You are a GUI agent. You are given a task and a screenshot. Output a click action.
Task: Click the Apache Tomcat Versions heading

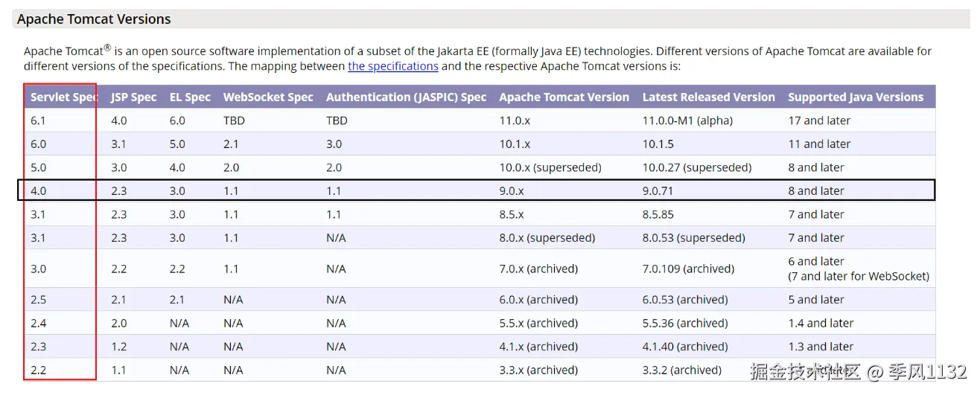click(x=94, y=19)
